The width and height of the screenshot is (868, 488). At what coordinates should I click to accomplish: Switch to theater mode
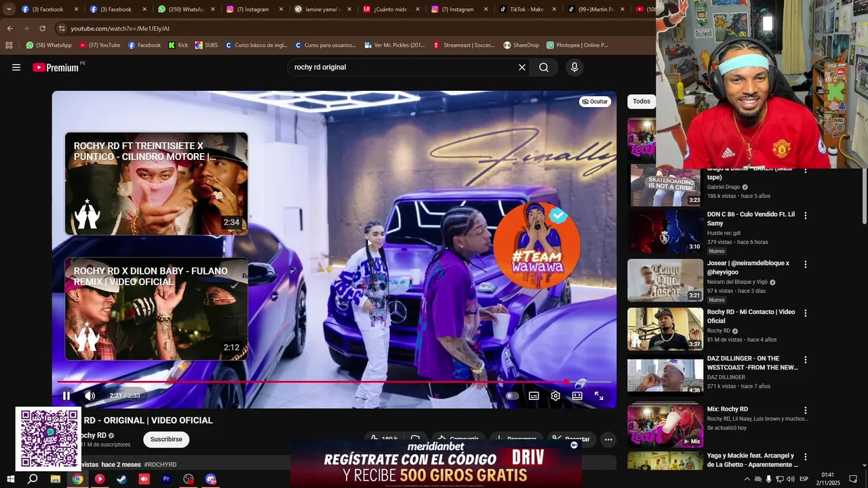point(577,396)
